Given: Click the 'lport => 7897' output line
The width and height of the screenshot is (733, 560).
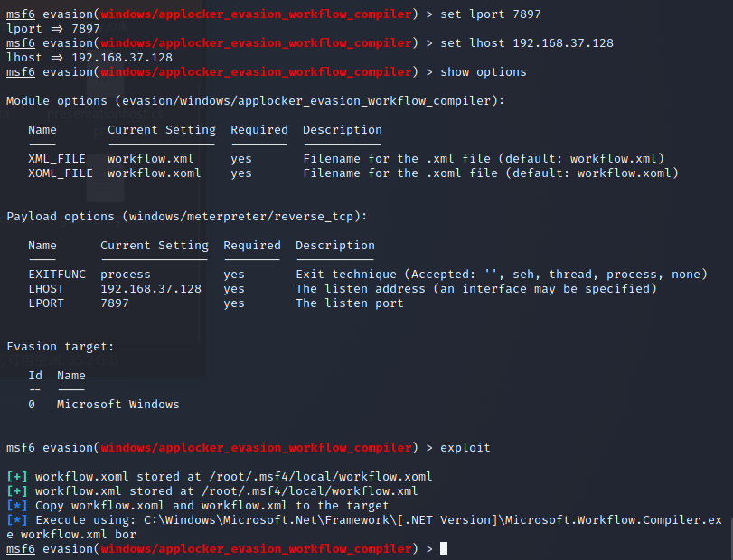Looking at the screenshot, I should tap(52, 29).
